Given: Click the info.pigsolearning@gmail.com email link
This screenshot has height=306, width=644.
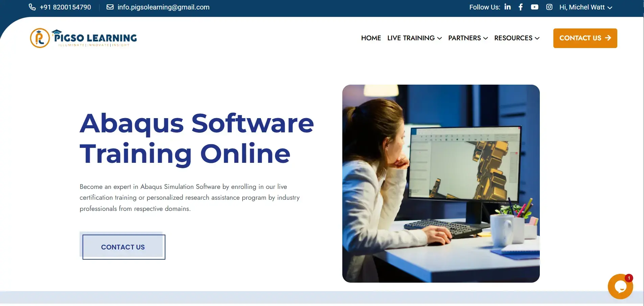Looking at the screenshot, I should [163, 7].
